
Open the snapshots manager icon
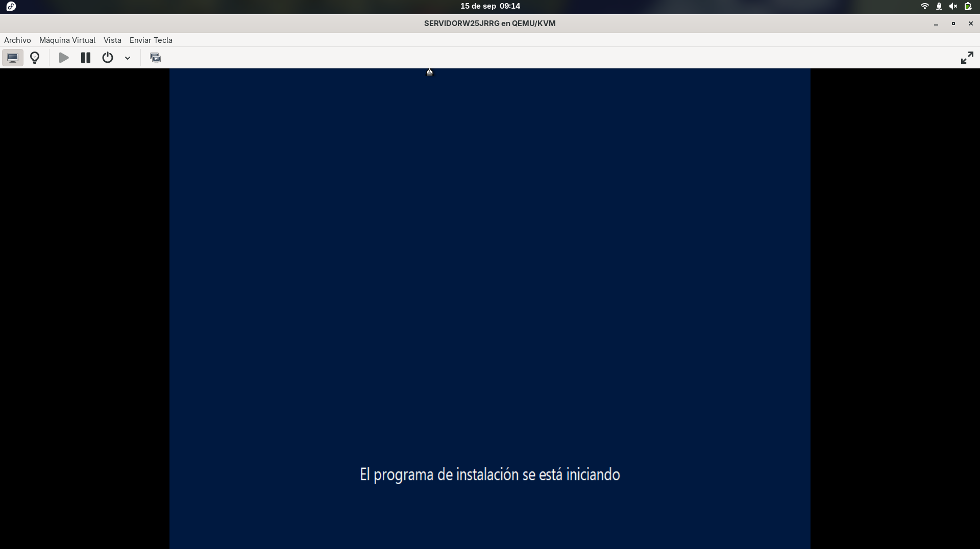[155, 58]
